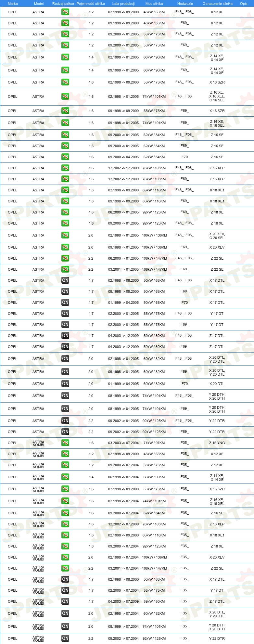Select '2.2' capacity in F48_ Y 22 DTR row
The width and height of the screenshot is (254, 644).
[91, 421]
